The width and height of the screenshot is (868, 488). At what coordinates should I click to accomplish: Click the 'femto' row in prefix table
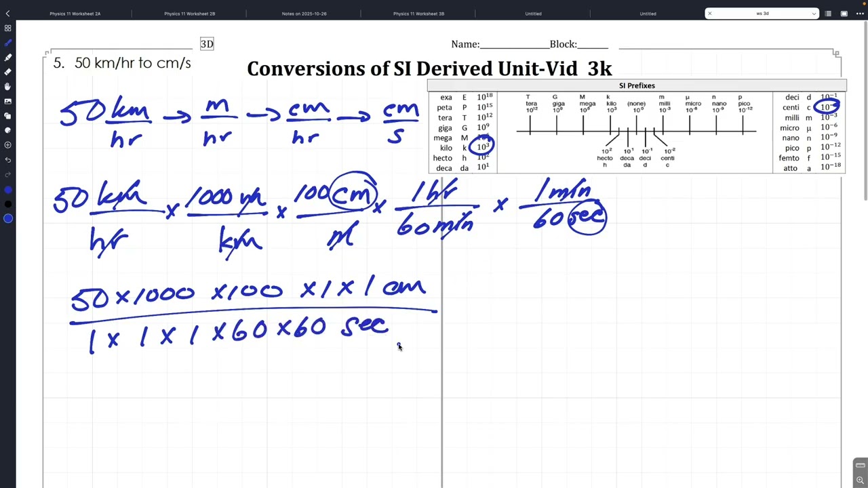809,158
